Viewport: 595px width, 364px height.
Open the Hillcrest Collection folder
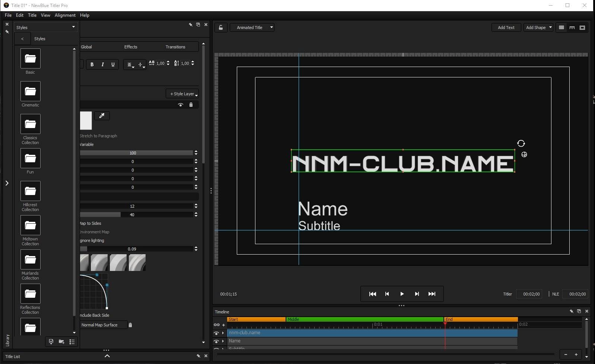pyautogui.click(x=30, y=191)
